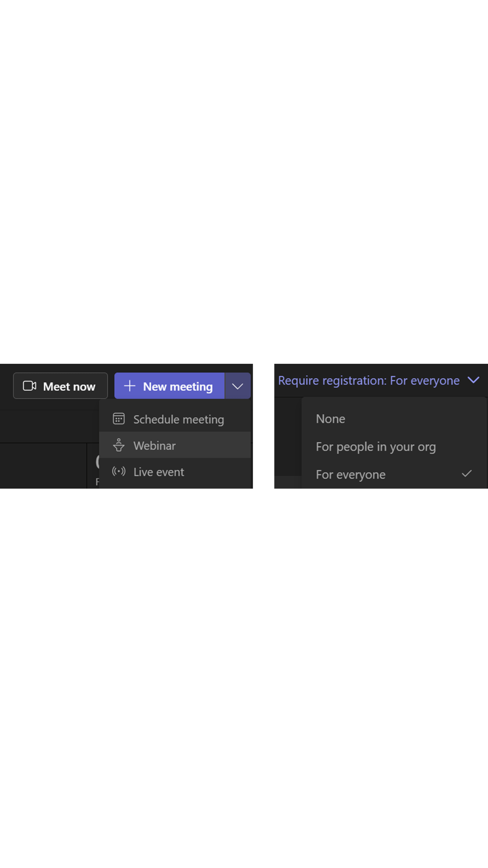Click the dark panel left of the None option

coord(287,436)
